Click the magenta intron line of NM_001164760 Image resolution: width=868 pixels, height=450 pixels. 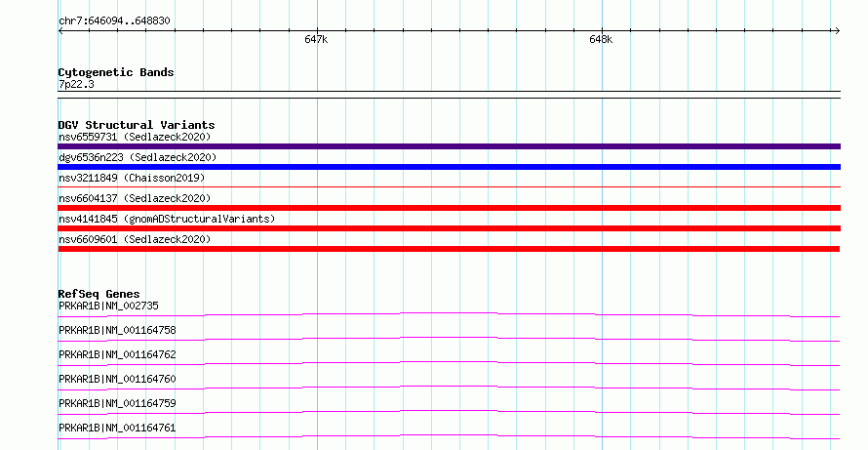[x=449, y=388]
